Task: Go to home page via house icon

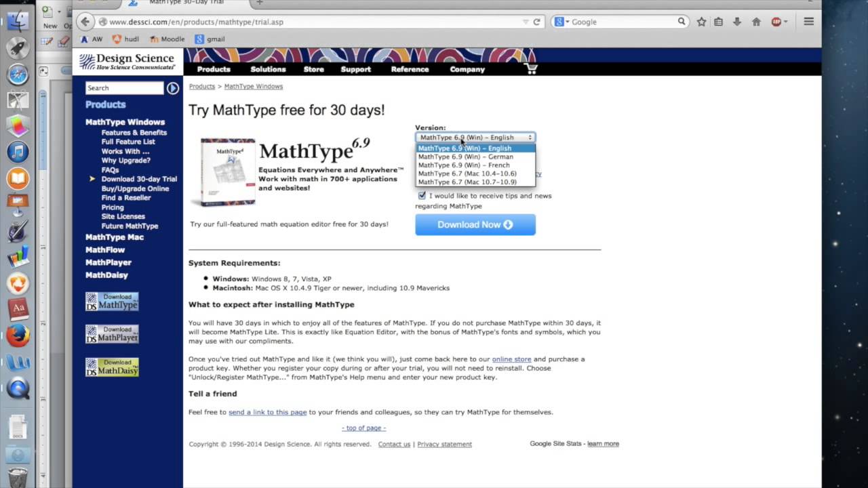Action: [755, 22]
